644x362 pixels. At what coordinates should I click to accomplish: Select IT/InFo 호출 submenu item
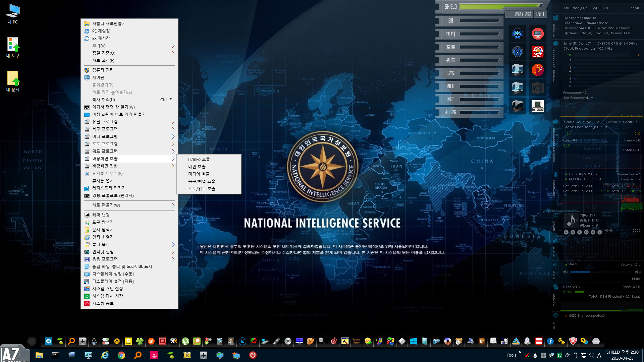pyautogui.click(x=209, y=159)
